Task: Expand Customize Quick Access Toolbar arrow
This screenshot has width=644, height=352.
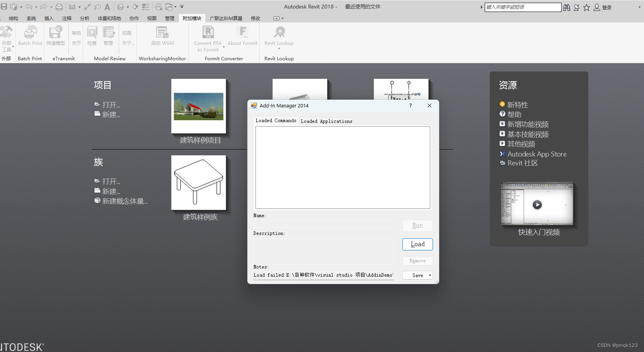Action: [182, 7]
